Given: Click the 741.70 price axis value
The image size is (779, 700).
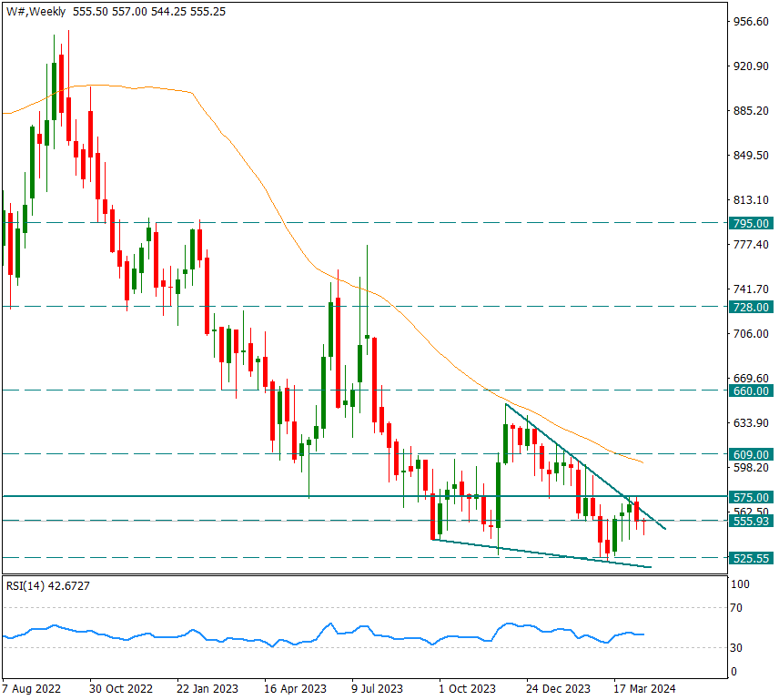Looking at the screenshot, I should click(751, 289).
